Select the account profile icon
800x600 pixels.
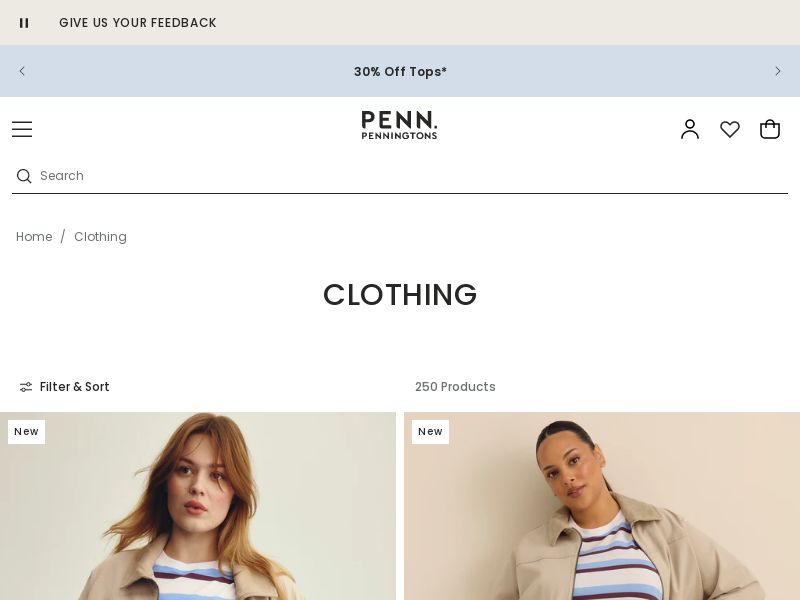click(690, 129)
